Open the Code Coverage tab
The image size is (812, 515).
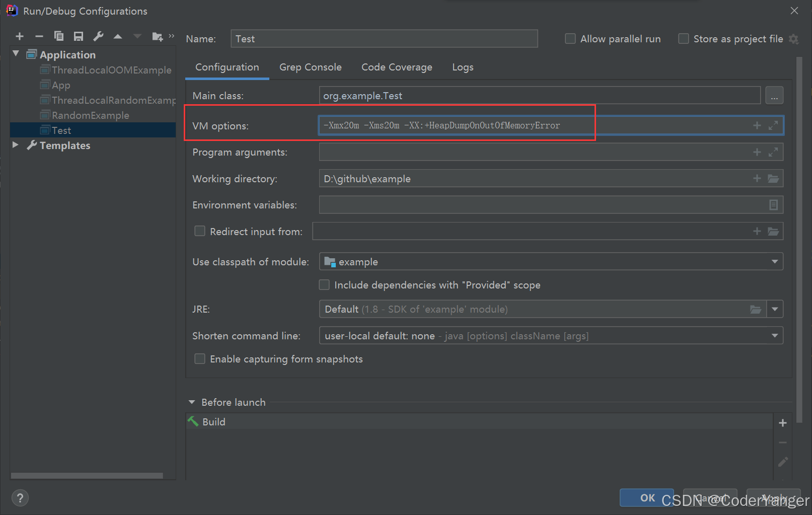point(397,67)
